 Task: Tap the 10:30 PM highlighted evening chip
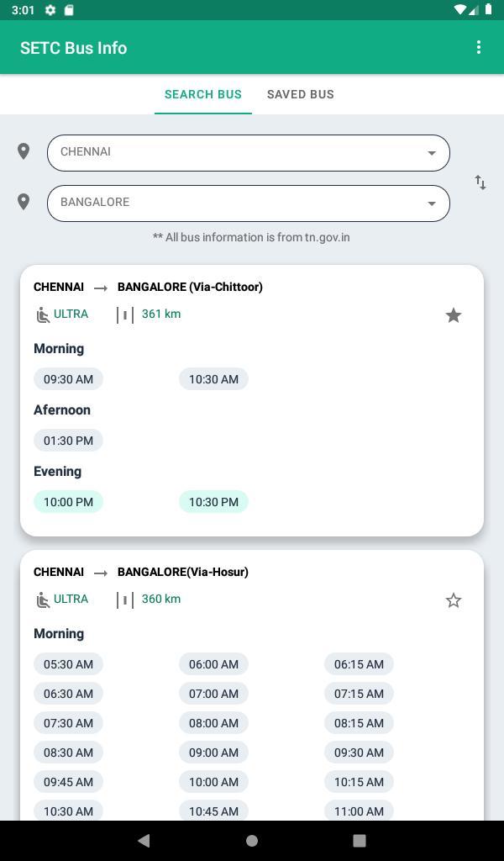213,501
